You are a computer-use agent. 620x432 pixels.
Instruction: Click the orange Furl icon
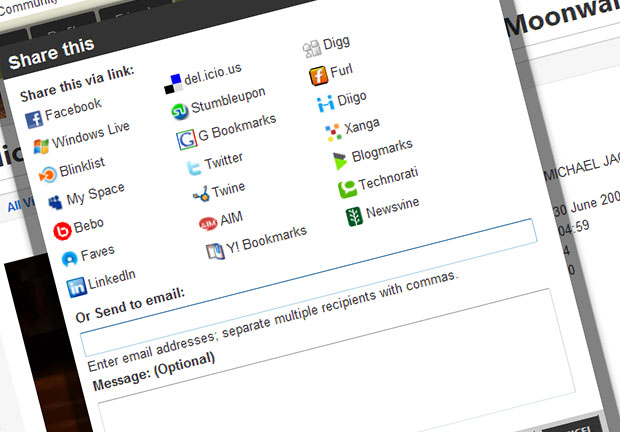tap(318, 76)
